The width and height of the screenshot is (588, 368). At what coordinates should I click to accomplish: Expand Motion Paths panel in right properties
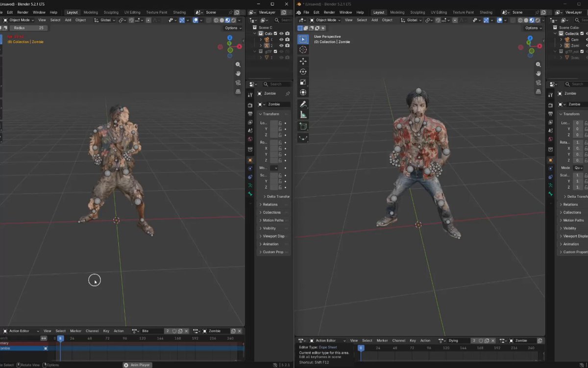[x=573, y=220]
